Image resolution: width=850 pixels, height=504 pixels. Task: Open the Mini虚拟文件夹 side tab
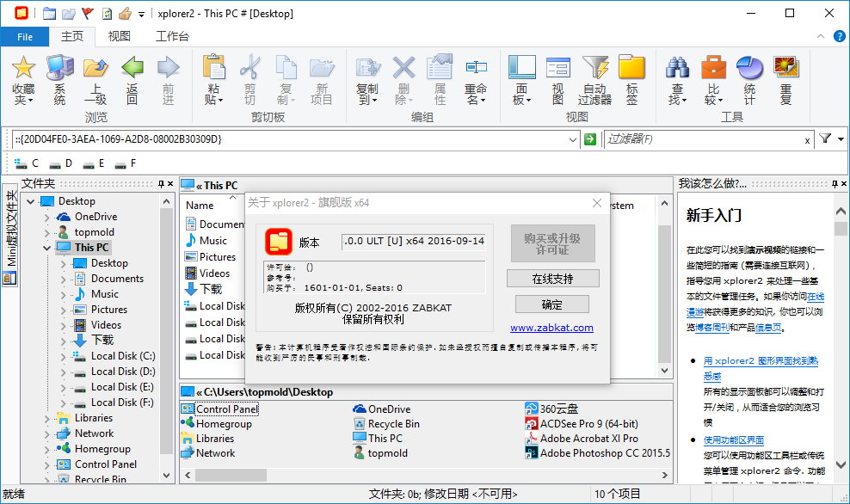click(x=10, y=234)
